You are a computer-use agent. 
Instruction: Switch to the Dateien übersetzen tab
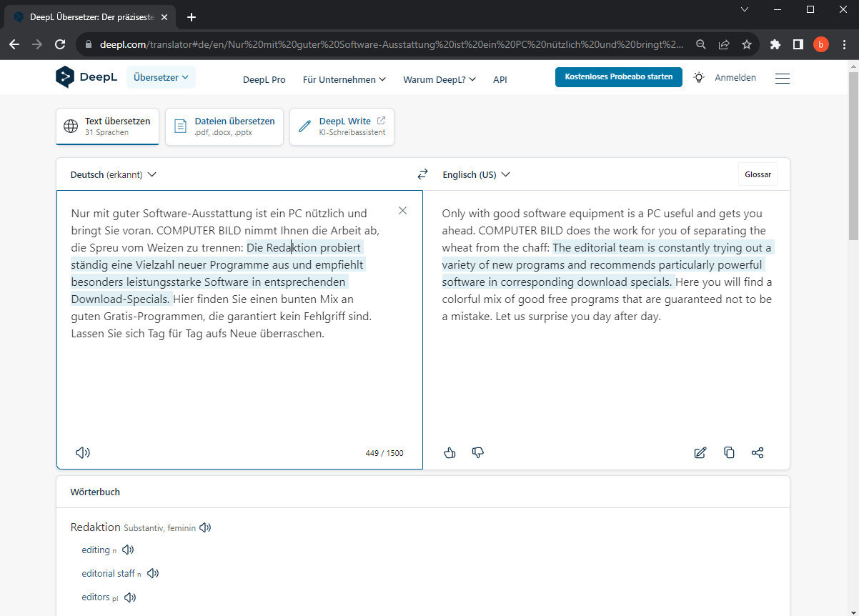pyautogui.click(x=224, y=126)
